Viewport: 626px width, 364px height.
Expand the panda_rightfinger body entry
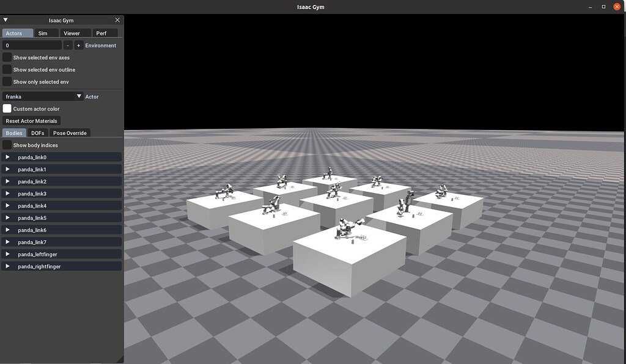point(7,266)
